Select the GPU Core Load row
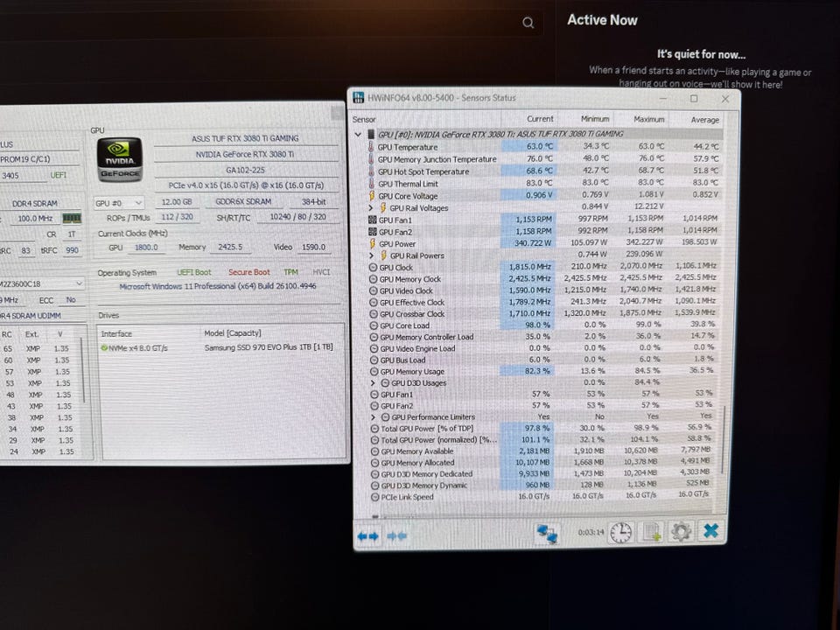 click(x=542, y=325)
